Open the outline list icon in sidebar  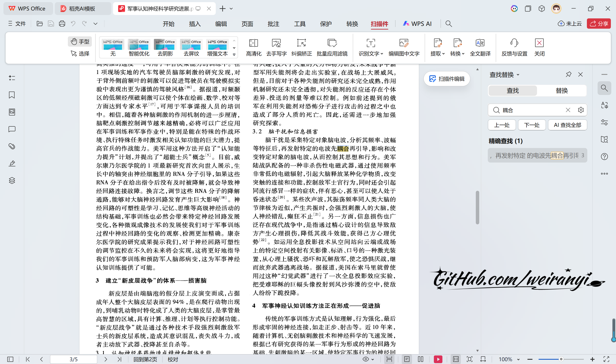(12, 78)
